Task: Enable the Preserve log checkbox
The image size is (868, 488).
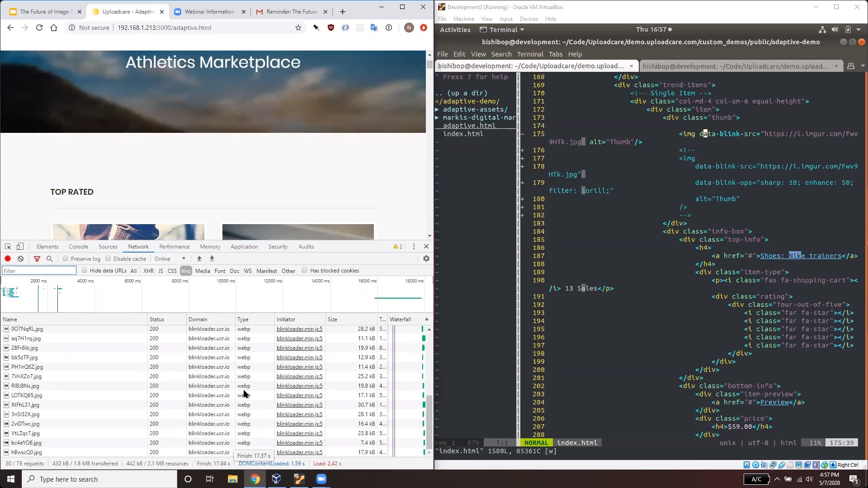Action: [x=66, y=258]
